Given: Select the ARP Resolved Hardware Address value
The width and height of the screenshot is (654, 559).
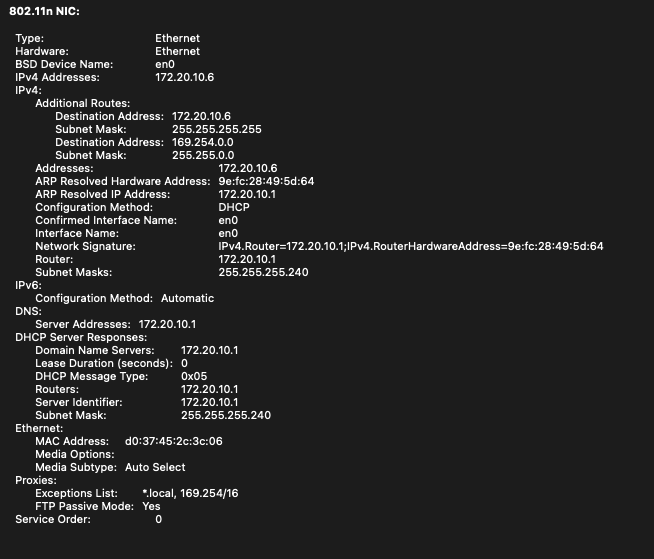Looking at the screenshot, I should tap(266, 181).
